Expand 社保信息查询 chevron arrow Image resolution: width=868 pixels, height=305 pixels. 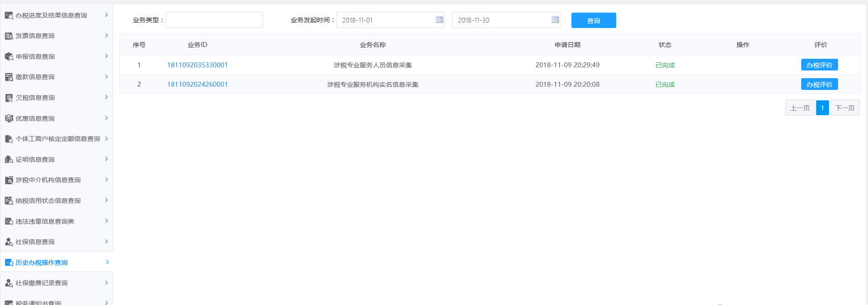[107, 241]
